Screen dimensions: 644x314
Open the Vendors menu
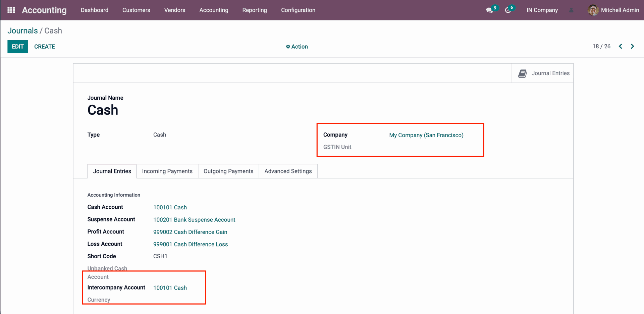click(174, 10)
